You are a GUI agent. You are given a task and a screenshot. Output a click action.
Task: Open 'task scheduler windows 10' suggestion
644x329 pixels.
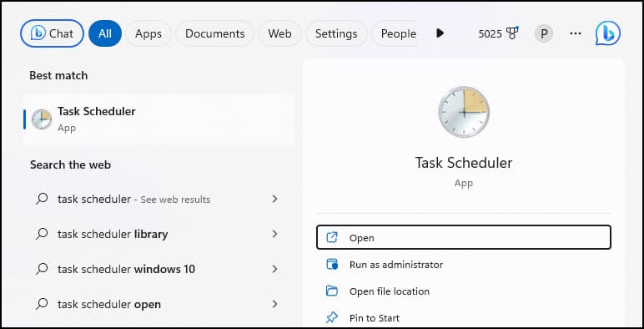pos(158,269)
